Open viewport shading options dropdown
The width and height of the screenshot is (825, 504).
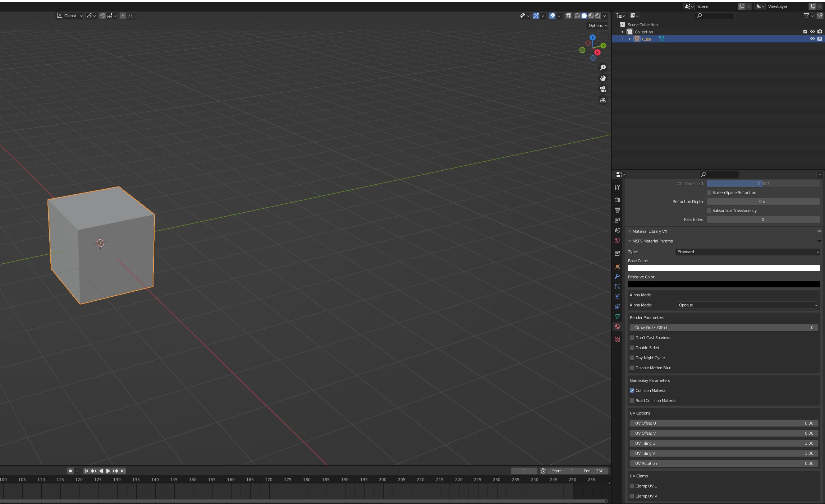click(605, 16)
